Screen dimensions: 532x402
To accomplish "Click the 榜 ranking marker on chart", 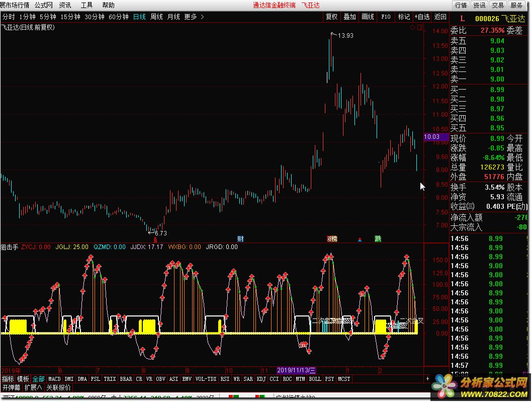I will (x=332, y=238).
